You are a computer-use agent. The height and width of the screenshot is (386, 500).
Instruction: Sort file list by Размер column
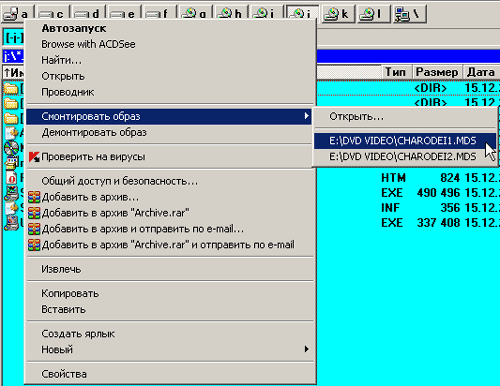coord(437,72)
